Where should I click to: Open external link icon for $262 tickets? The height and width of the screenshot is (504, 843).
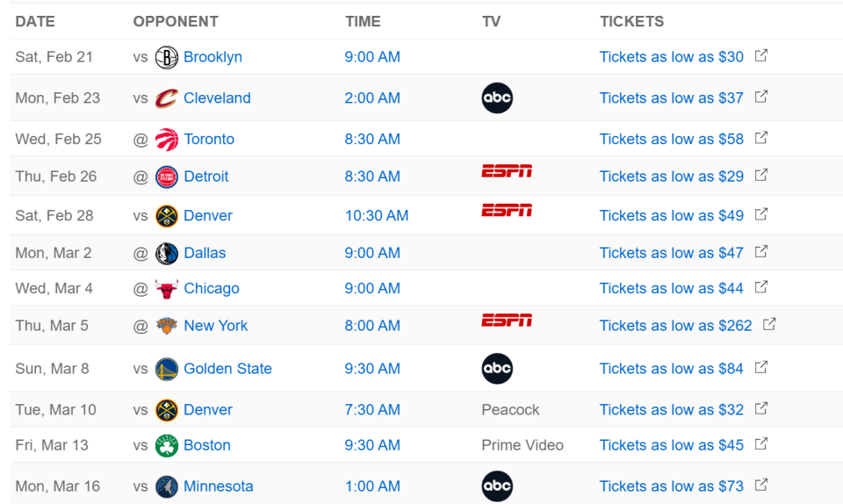point(769,325)
